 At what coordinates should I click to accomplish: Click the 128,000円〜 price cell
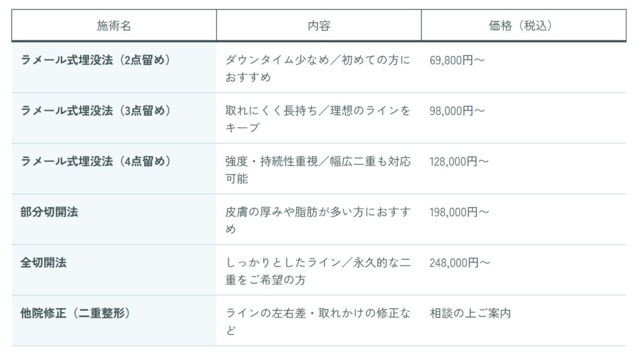459,162
